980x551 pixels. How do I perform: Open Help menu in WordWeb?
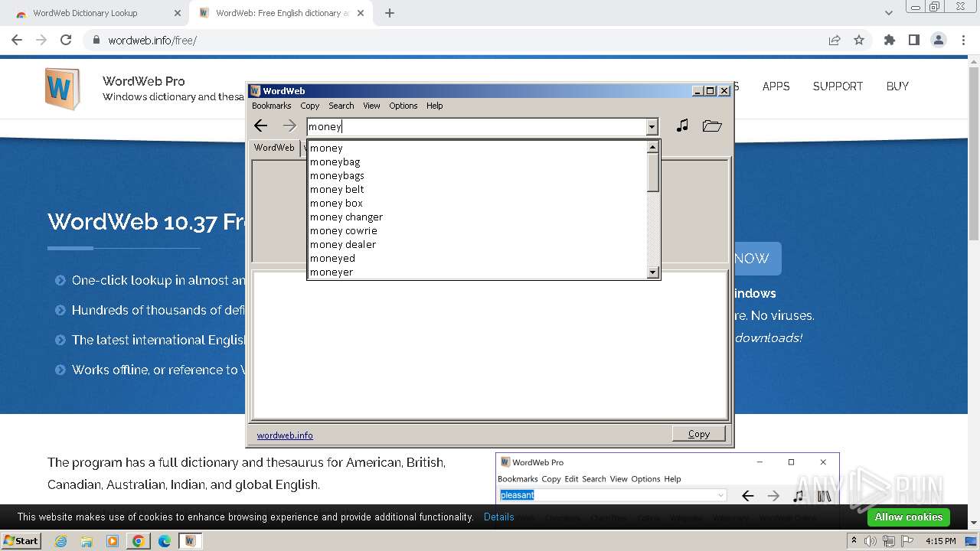tap(435, 106)
